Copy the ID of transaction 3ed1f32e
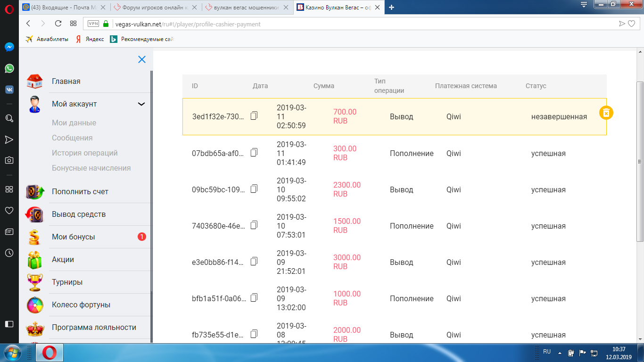 click(254, 115)
